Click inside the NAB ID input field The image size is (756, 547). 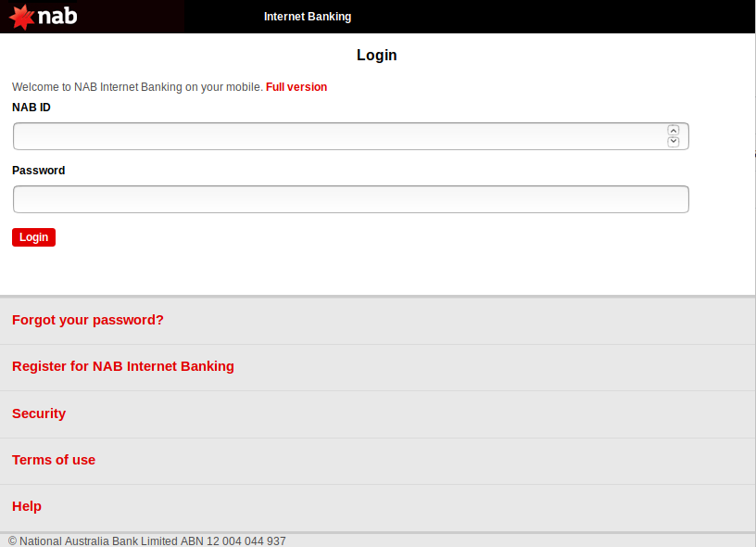click(343, 135)
